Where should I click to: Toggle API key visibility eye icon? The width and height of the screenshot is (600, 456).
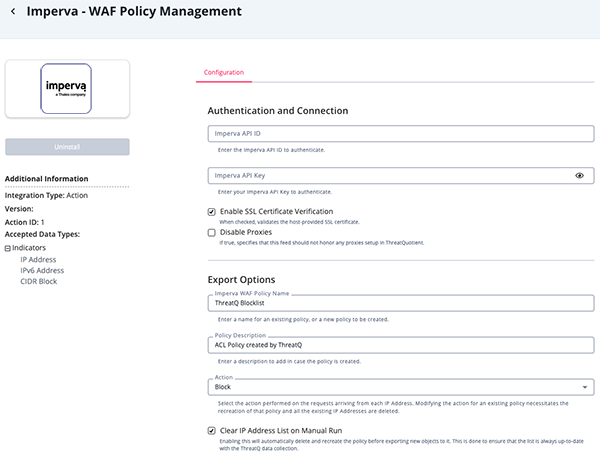[579, 175]
